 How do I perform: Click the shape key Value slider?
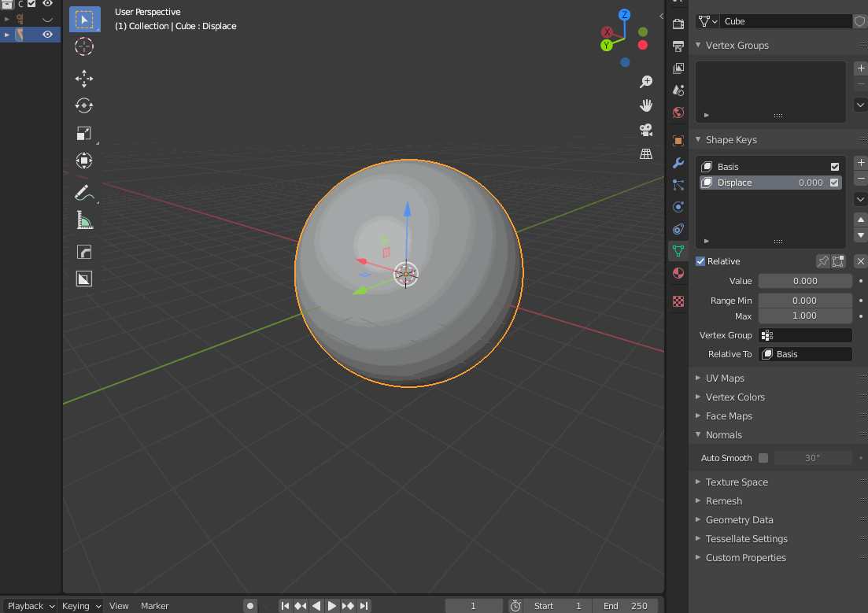[805, 281]
